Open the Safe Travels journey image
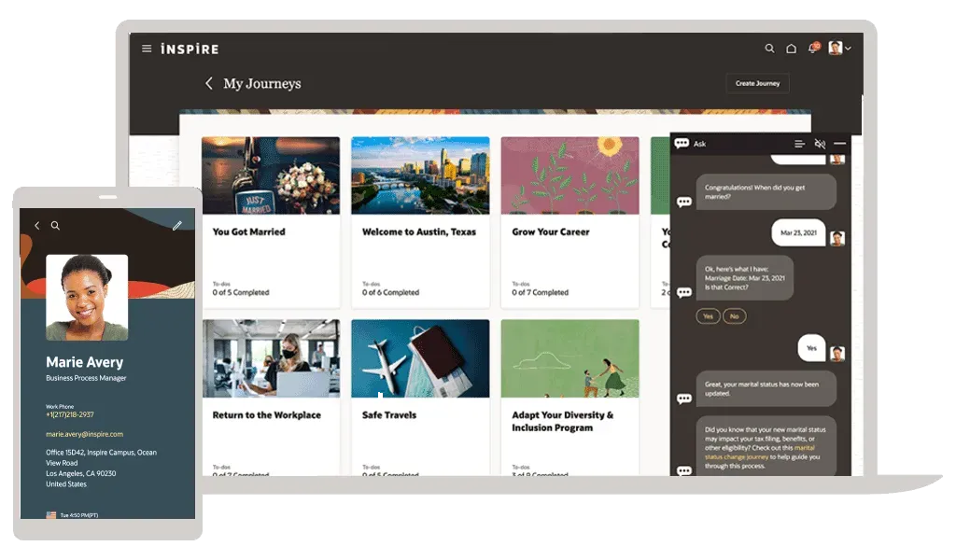 coord(420,358)
